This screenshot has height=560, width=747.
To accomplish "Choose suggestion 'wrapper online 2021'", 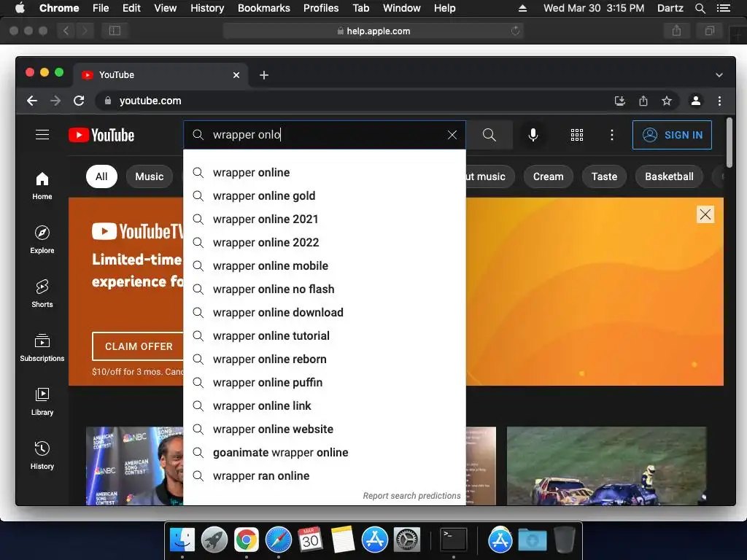I will (x=325, y=219).
